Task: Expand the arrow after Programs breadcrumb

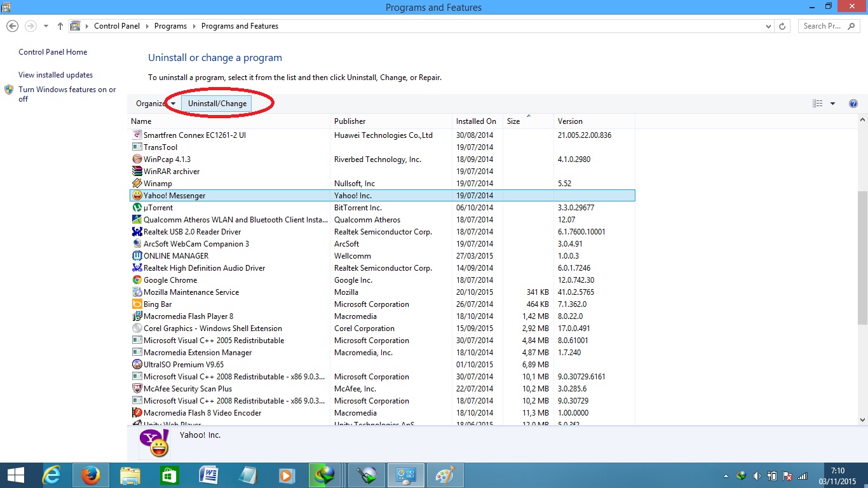Action: coord(194,26)
